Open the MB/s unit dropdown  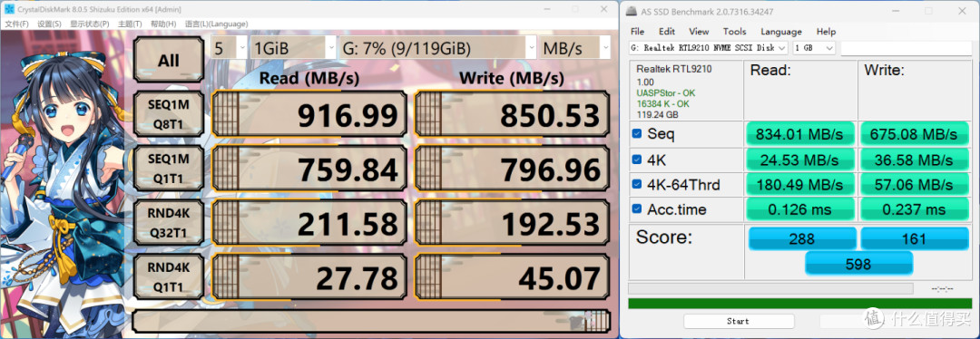[575, 47]
